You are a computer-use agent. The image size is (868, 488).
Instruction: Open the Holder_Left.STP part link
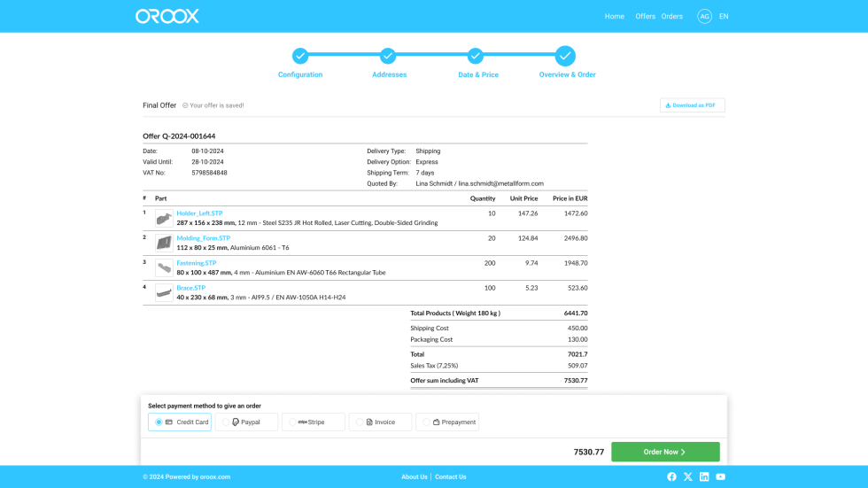(199, 213)
